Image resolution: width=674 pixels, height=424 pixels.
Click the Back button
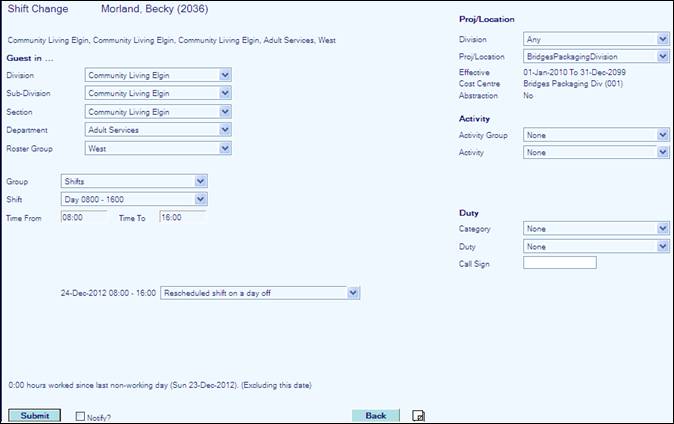tap(375, 415)
